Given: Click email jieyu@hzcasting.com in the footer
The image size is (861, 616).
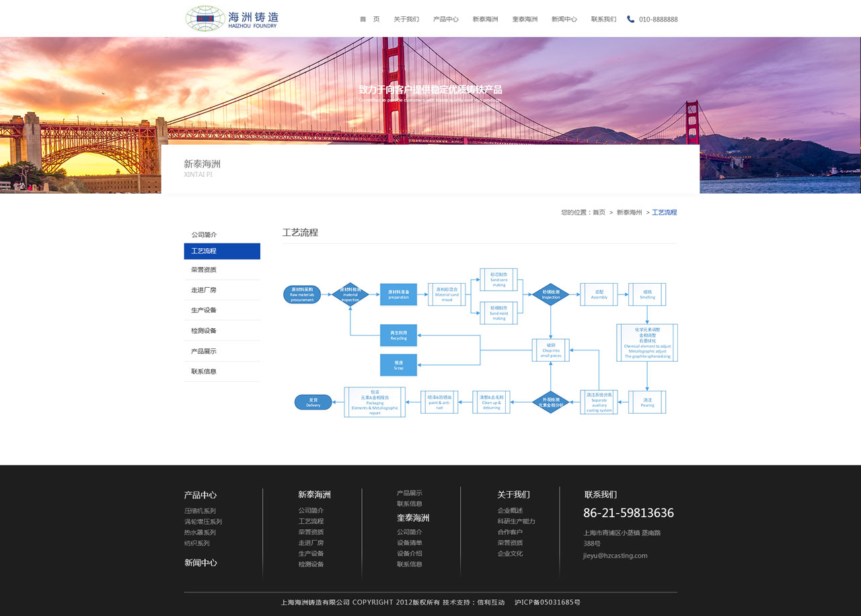Looking at the screenshot, I should pos(615,556).
